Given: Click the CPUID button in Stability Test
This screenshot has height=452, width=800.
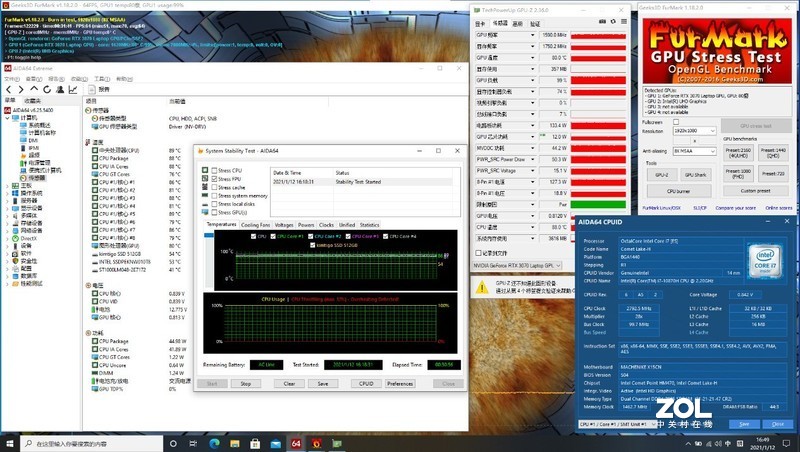Looking at the screenshot, I should (x=366, y=384).
